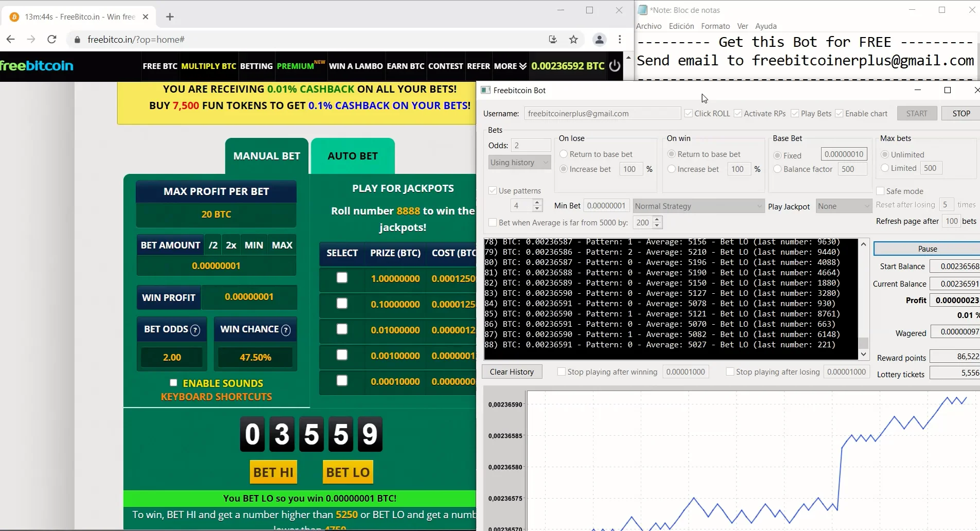This screenshot has height=531, width=980.
Task: Click the BET HI button
Action: point(273,471)
